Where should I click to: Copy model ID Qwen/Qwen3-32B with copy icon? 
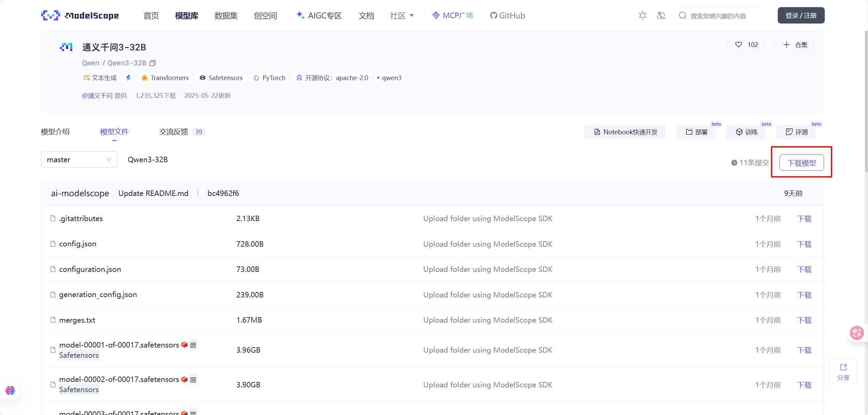click(153, 63)
